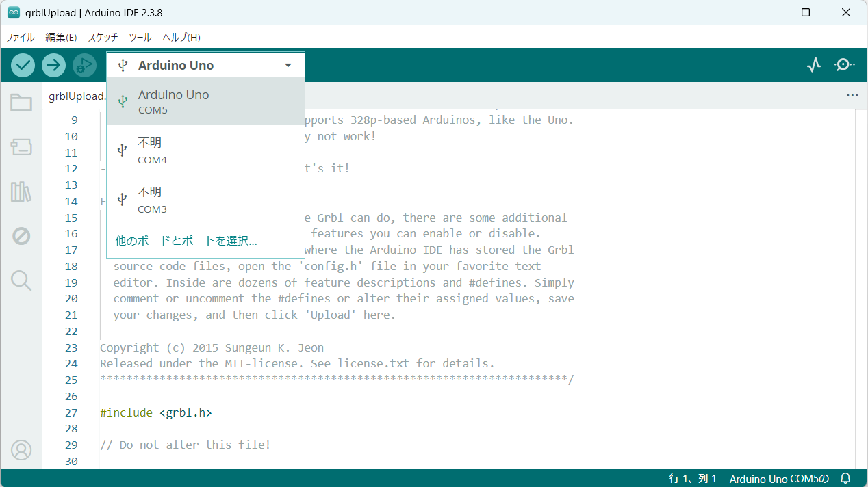Open the ファイル menu
The width and height of the screenshot is (868, 487).
click(x=20, y=37)
